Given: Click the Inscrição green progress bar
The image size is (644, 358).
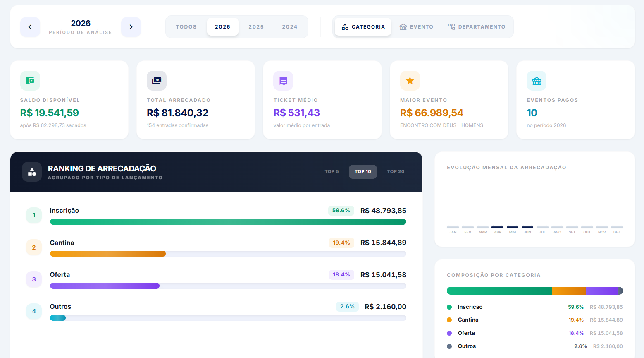Looking at the screenshot, I should (x=228, y=222).
